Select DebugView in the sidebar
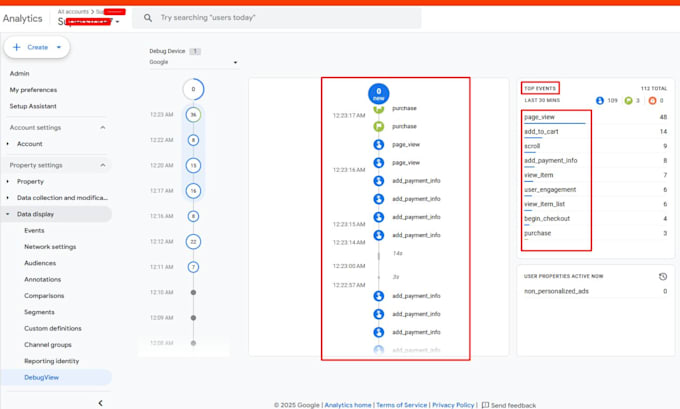 [x=42, y=377]
